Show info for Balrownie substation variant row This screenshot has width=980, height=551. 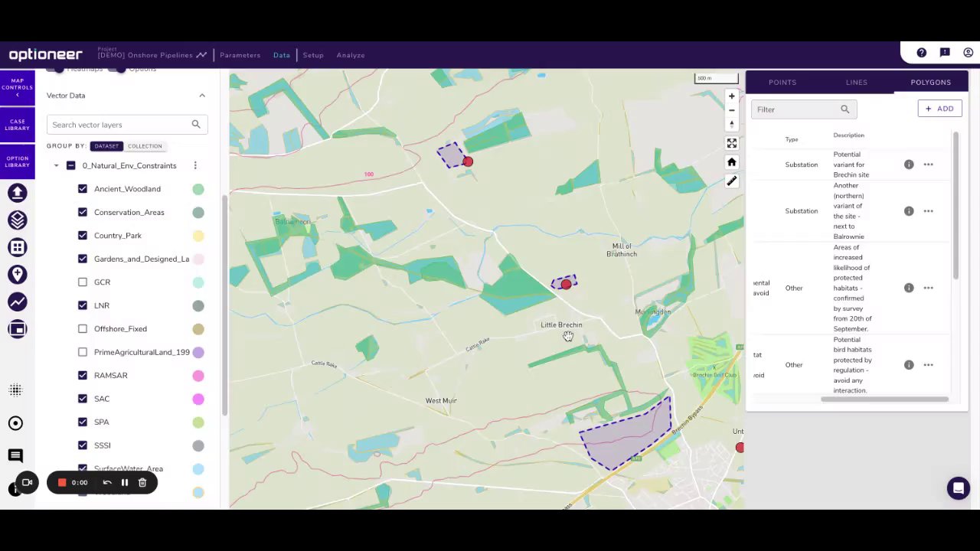(909, 211)
